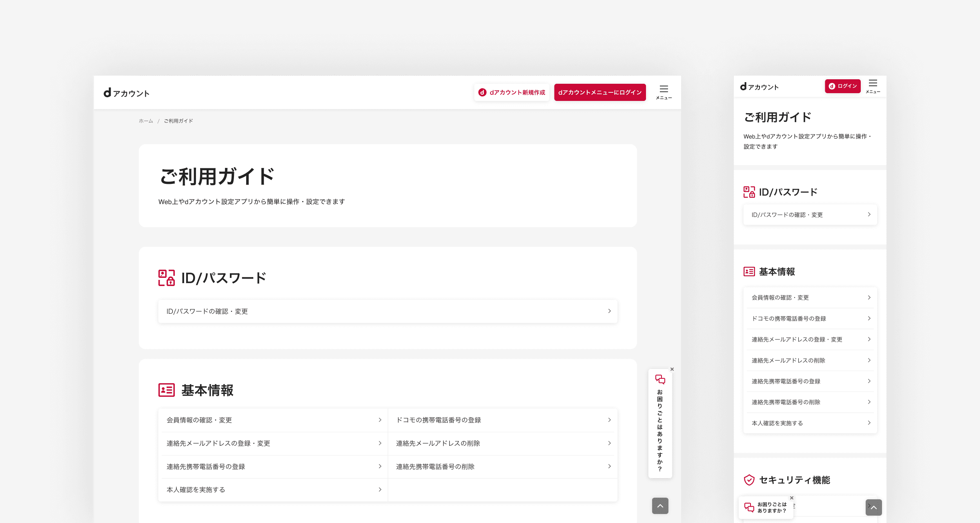Click the 基本情報 card icon in mobile view
Screen dimensions: 980x523
click(749, 271)
